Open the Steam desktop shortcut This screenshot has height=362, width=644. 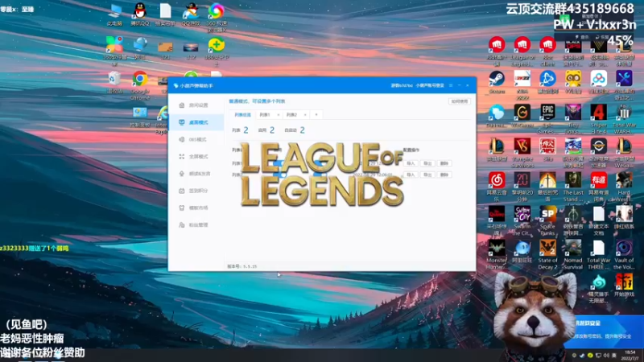(x=497, y=82)
